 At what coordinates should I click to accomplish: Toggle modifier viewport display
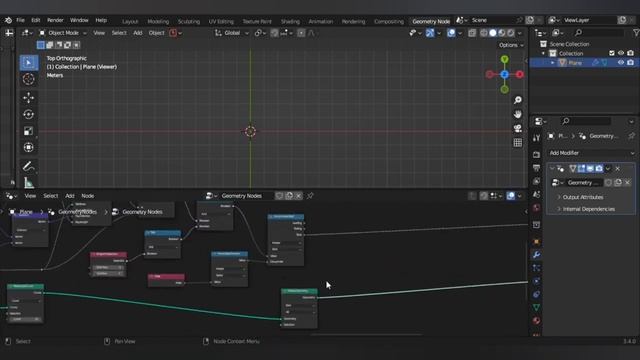point(590,169)
